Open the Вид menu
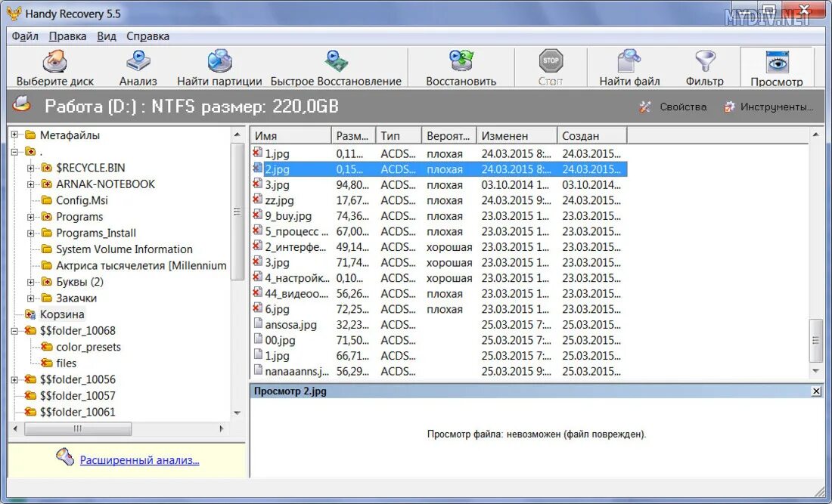Viewport: 832px width, 504px height. point(107,36)
